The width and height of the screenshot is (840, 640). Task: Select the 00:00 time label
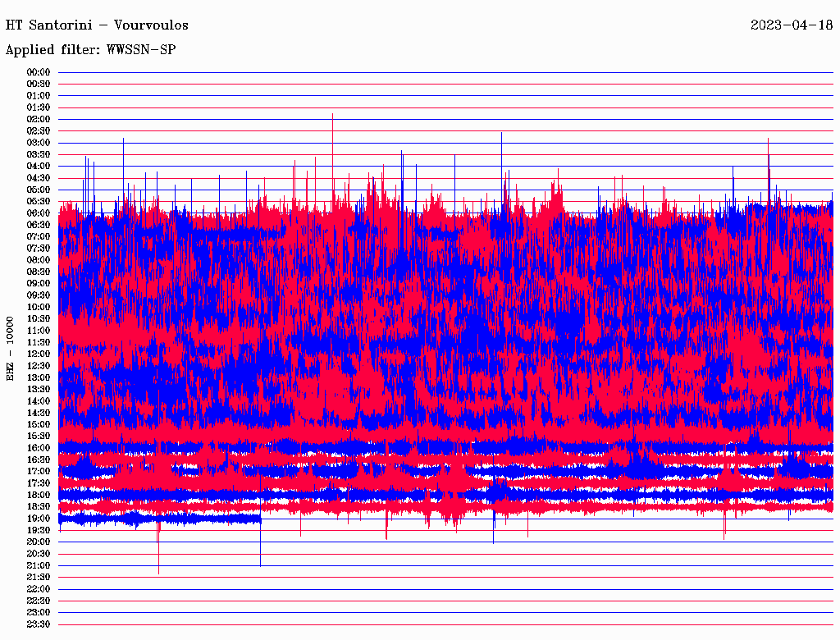(x=39, y=72)
